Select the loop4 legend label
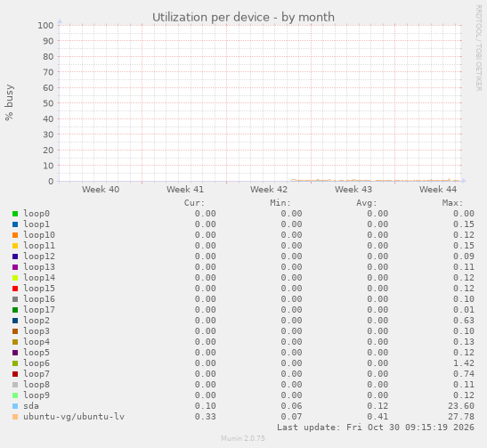Viewport: 487px width, 448px height. pyautogui.click(x=37, y=342)
